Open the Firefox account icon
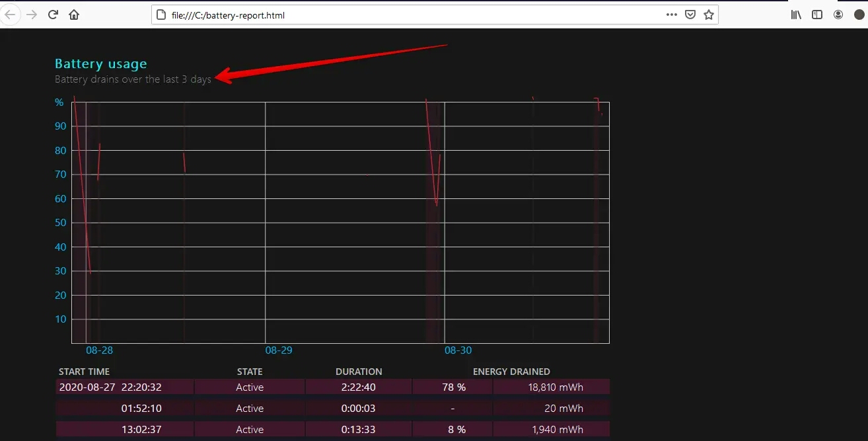This screenshot has height=441, width=868. tap(838, 15)
